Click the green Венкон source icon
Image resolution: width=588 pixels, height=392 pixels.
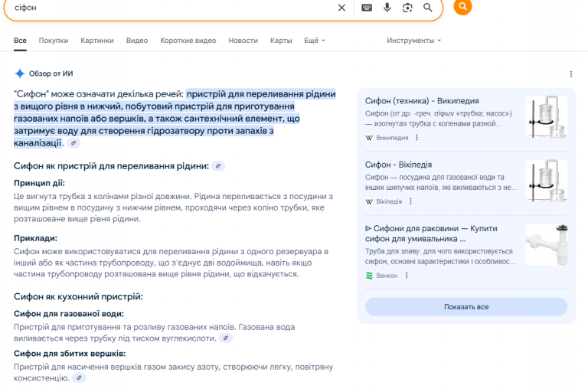pyautogui.click(x=369, y=276)
